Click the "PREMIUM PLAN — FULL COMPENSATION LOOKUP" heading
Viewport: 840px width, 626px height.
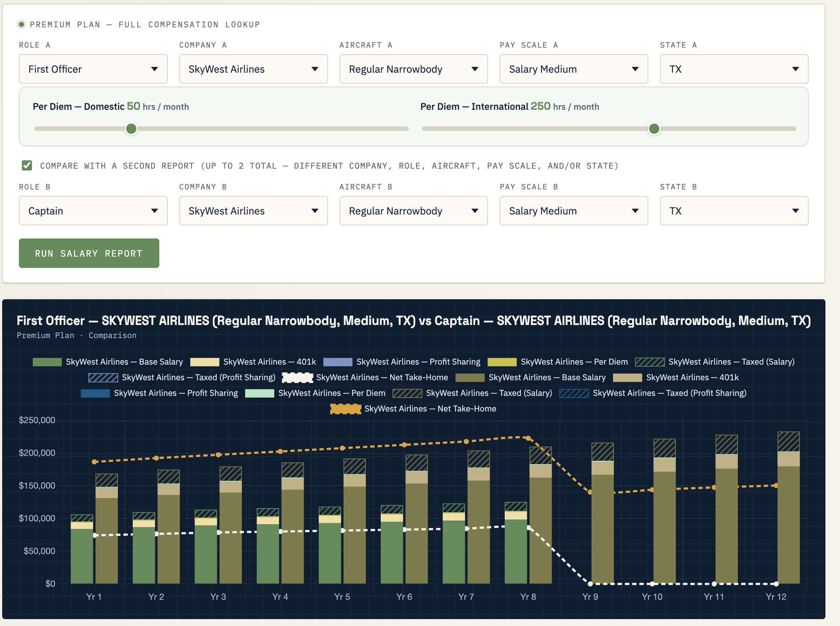145,25
